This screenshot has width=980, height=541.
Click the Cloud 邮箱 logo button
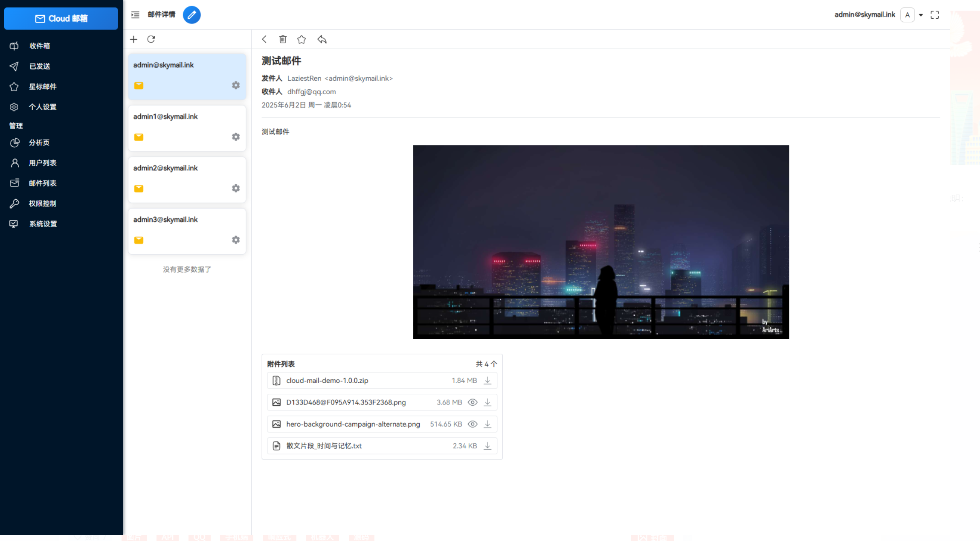pos(61,18)
